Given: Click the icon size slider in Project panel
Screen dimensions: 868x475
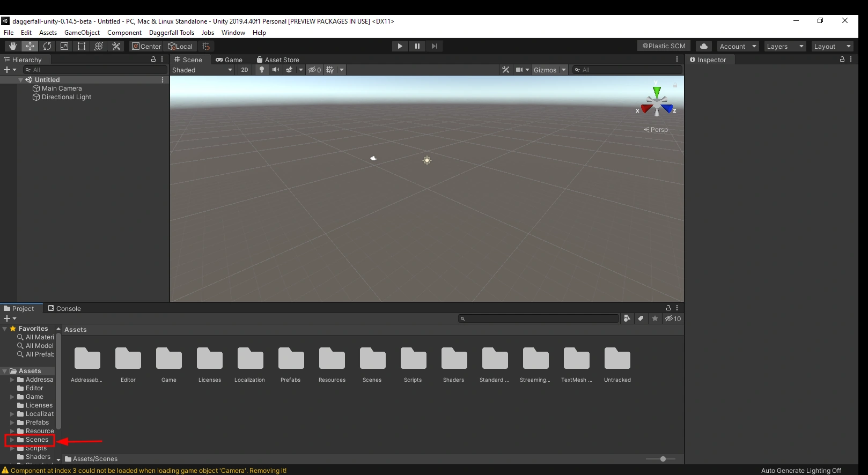Looking at the screenshot, I should 661,459.
